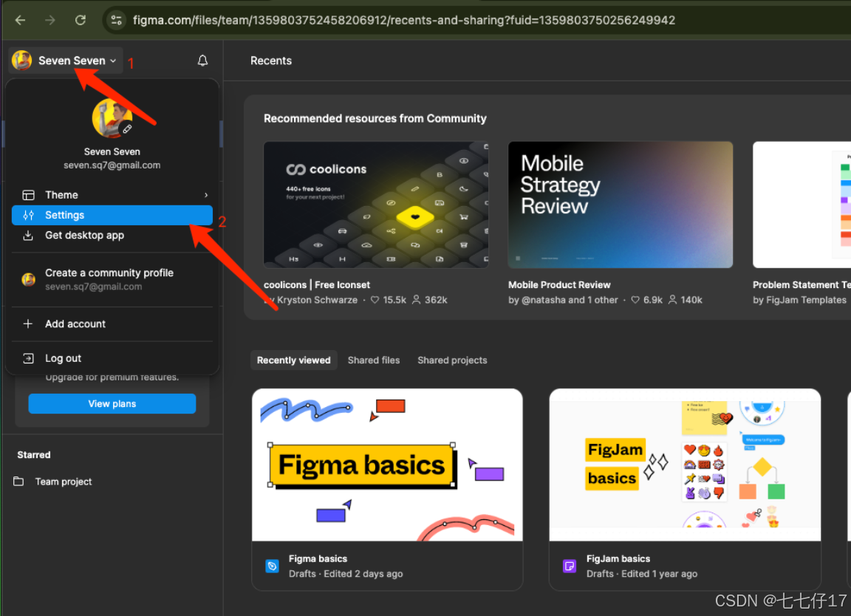The width and height of the screenshot is (851, 616).
Task: Open the coolicons Free Iconset thumbnail
Action: [x=375, y=205]
